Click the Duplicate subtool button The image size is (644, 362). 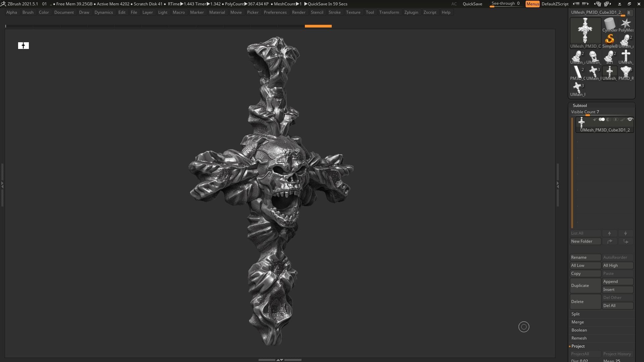pos(585,286)
